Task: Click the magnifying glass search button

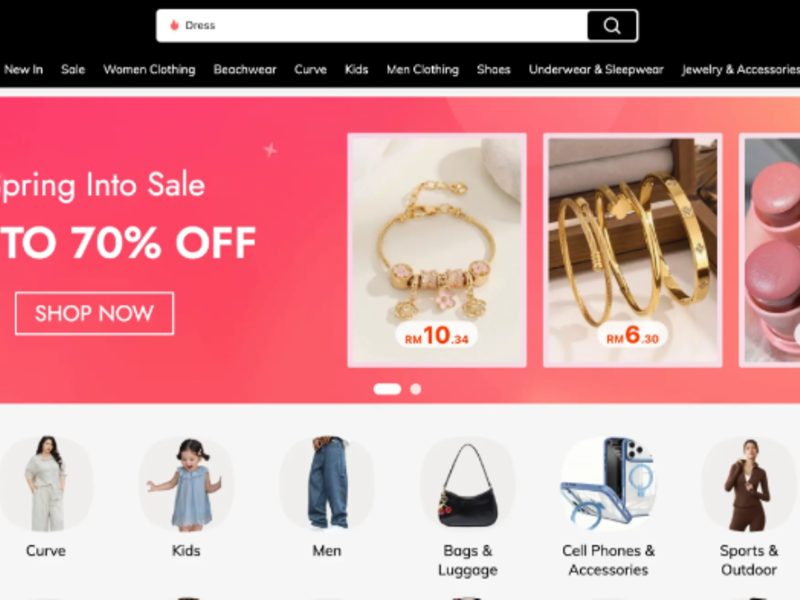Action: [x=612, y=25]
